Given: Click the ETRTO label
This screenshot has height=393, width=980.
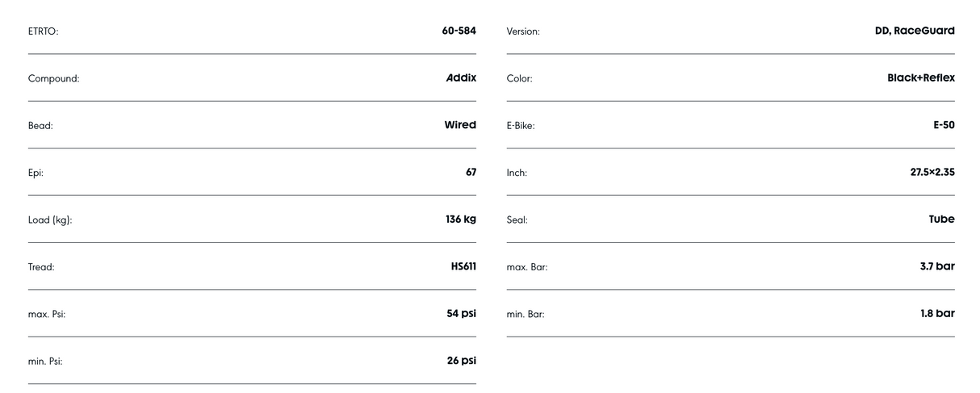Looking at the screenshot, I should (44, 31).
